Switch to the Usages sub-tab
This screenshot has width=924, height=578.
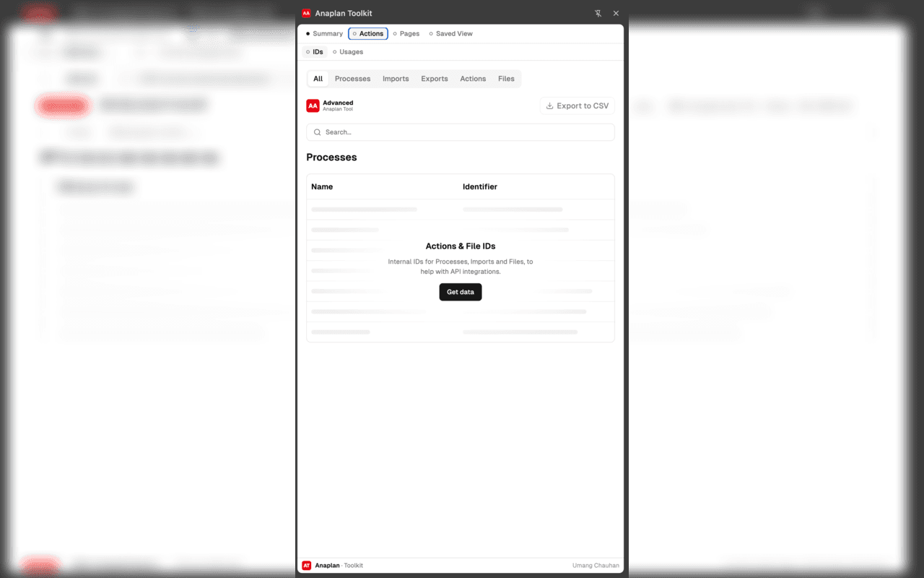pos(348,52)
